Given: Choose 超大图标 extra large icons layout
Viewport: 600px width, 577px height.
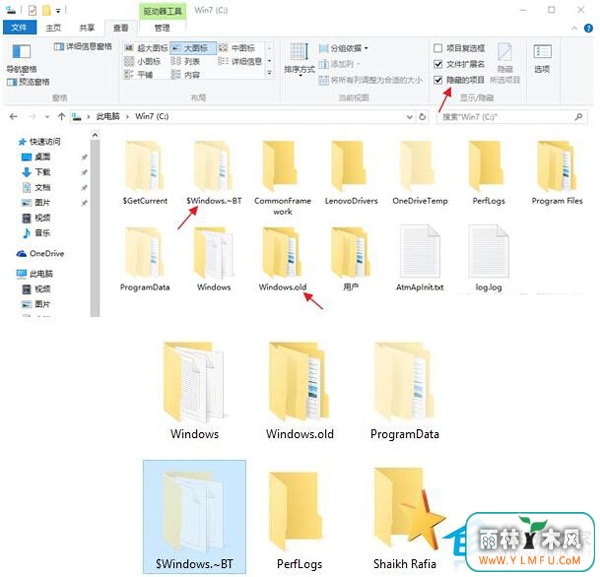Looking at the screenshot, I should [x=147, y=48].
